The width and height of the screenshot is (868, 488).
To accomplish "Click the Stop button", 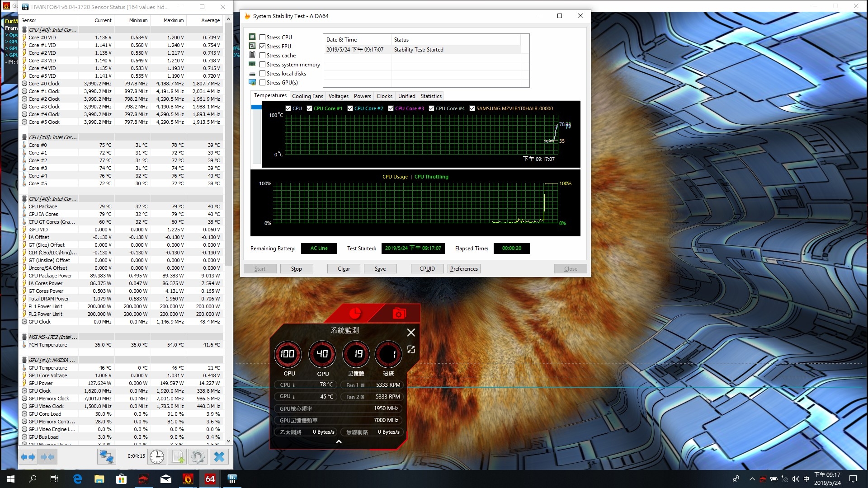I will click(x=297, y=269).
